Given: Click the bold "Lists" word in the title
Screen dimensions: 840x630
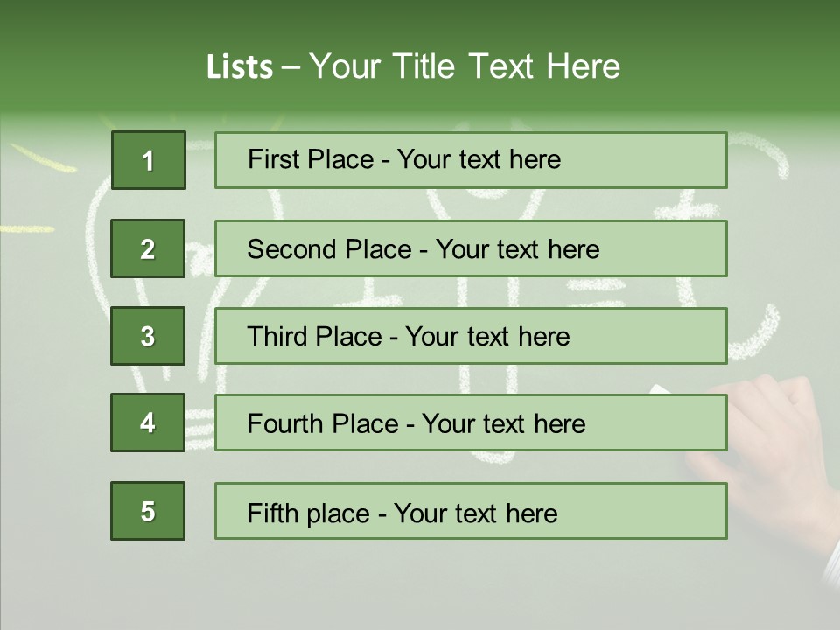Looking at the screenshot, I should coord(239,67).
